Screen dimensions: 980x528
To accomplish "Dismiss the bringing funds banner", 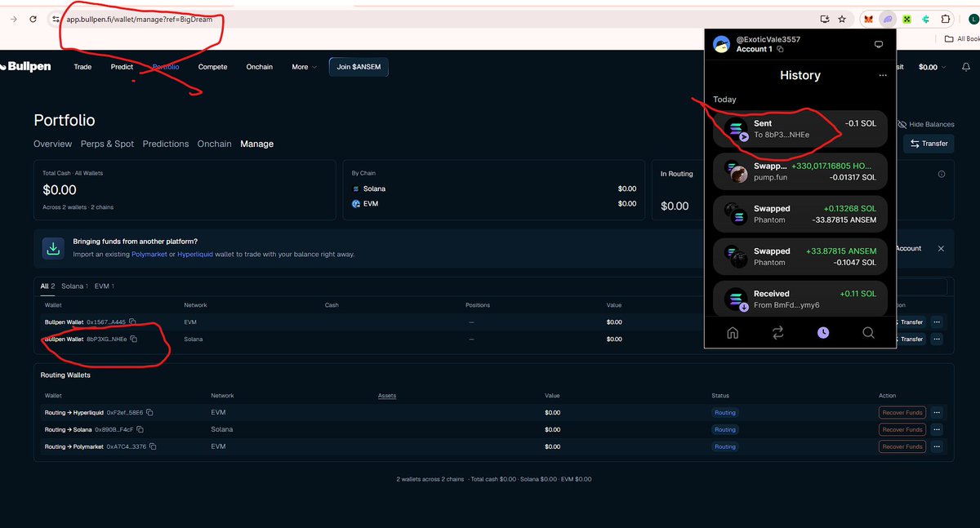I will pyautogui.click(x=941, y=248).
